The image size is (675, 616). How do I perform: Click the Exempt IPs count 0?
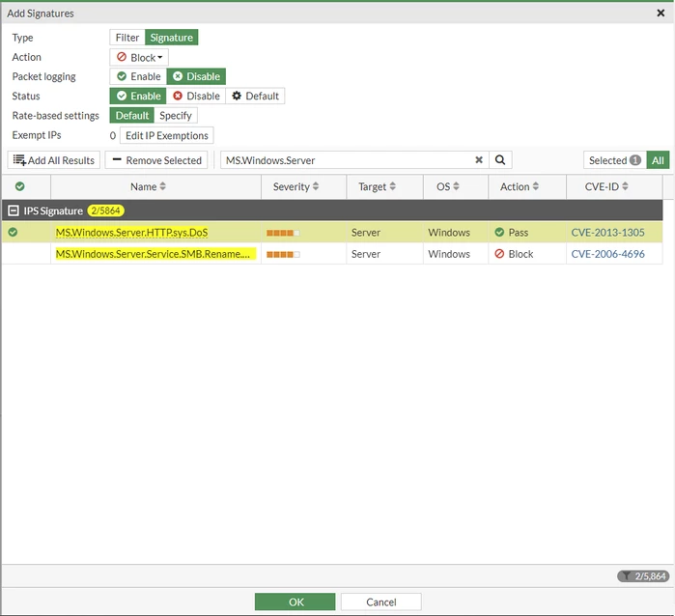113,135
